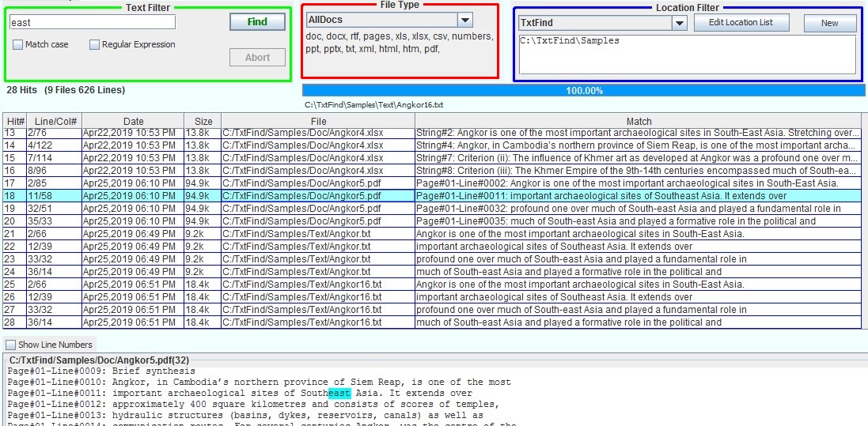
Task: Select hit 14 match 'String#4: Angkor, in Cambodia's'
Action: click(639, 145)
